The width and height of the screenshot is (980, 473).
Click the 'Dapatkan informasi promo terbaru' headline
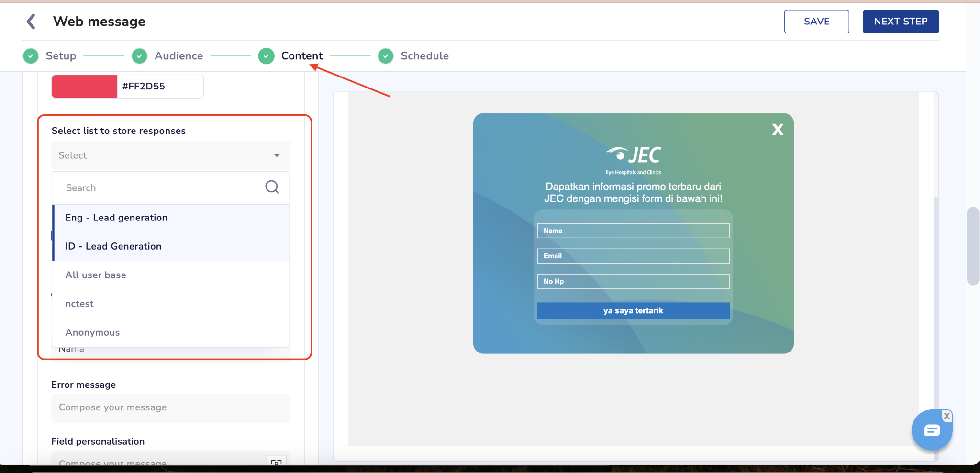pyautogui.click(x=633, y=192)
